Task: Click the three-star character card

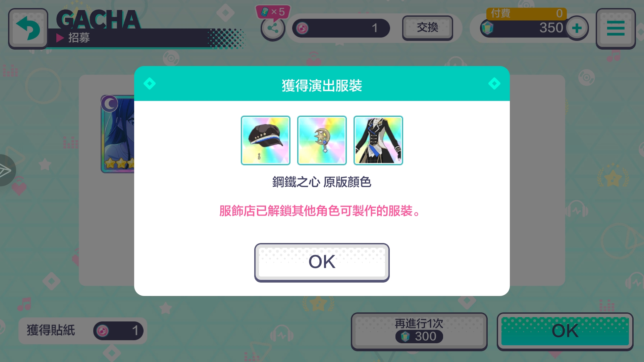Action: coord(118,134)
